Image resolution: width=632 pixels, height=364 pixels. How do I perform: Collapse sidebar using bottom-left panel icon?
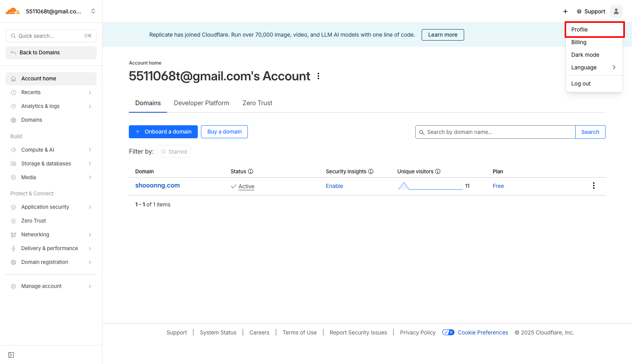pos(11,355)
